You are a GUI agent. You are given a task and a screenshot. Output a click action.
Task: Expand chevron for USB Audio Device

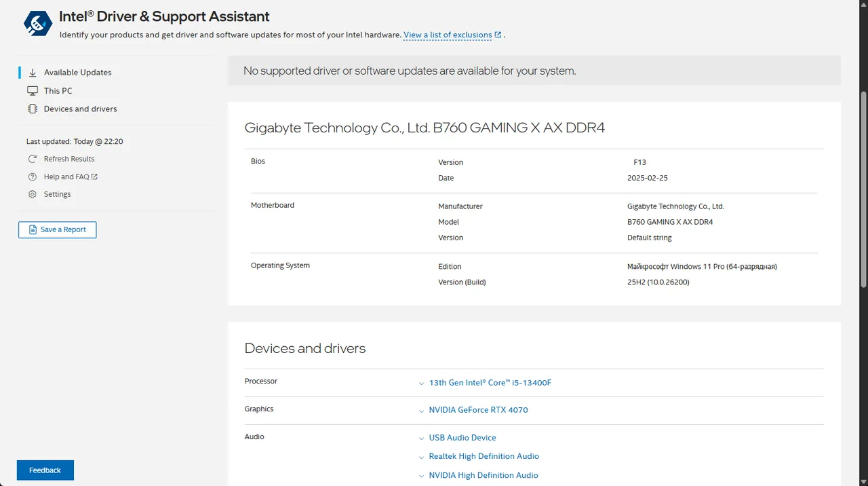421,438
